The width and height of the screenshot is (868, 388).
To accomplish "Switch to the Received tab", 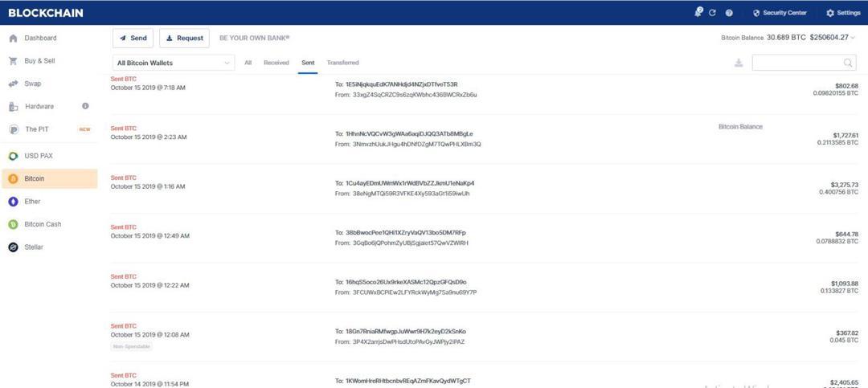I will pyautogui.click(x=276, y=63).
